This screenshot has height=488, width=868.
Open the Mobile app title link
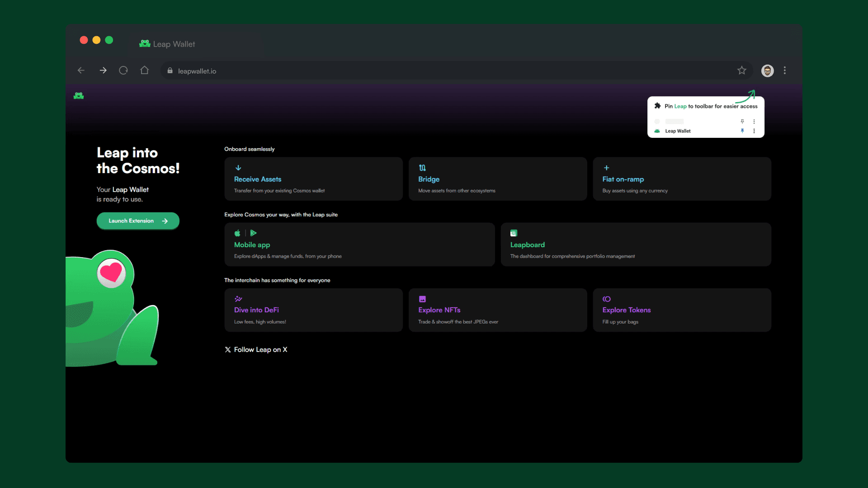click(252, 245)
